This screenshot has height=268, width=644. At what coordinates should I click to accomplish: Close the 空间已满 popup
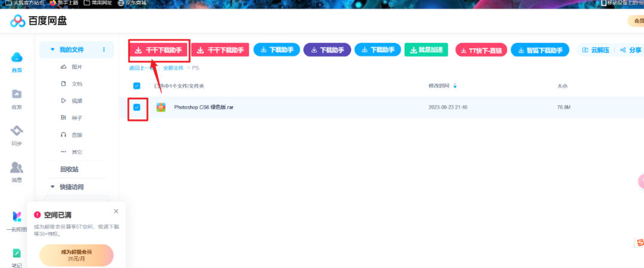116,211
